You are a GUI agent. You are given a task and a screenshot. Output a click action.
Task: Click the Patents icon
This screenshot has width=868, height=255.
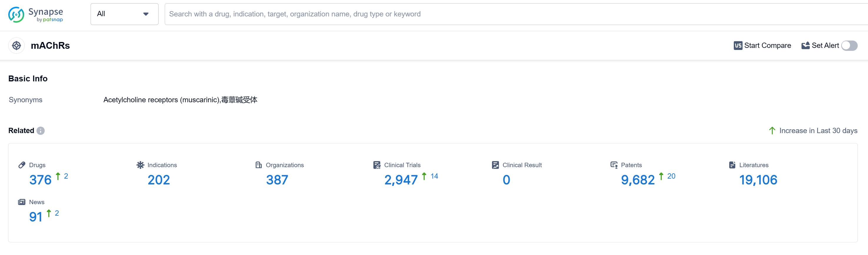click(614, 165)
